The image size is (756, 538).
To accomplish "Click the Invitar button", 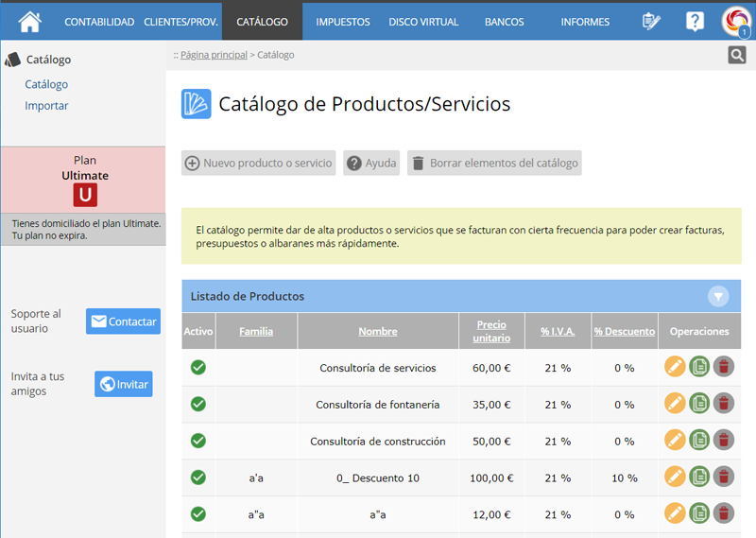I will [x=124, y=384].
